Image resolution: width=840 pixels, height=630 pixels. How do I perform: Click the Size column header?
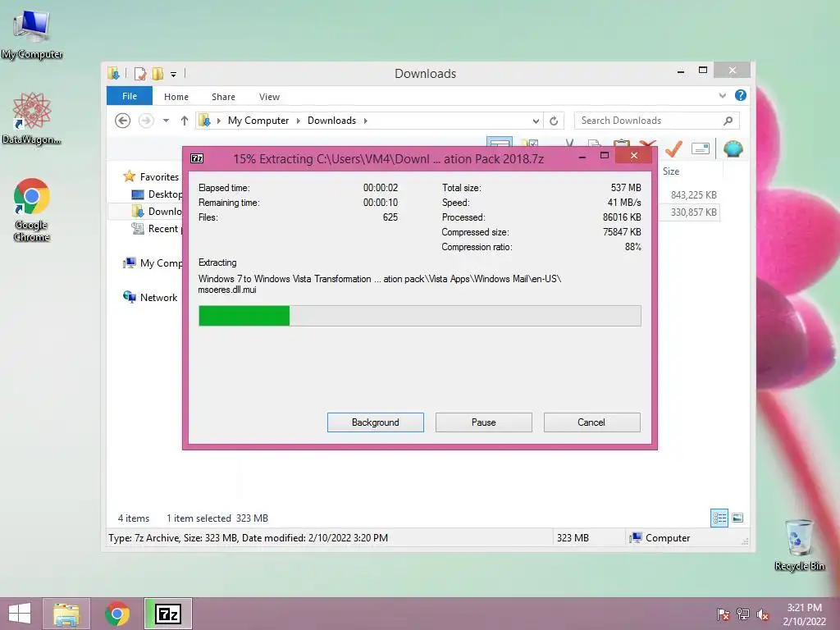click(671, 171)
